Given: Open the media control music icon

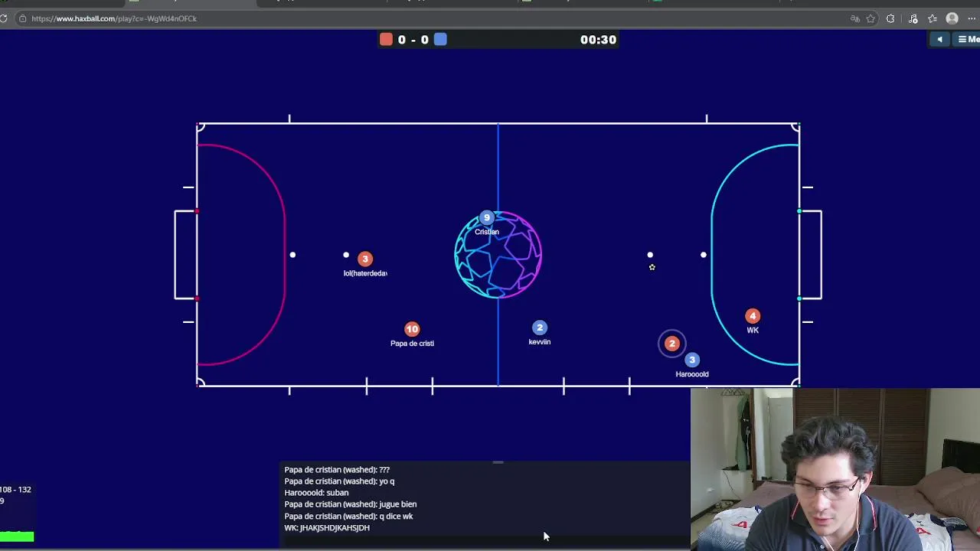Looking at the screenshot, I should (x=913, y=18).
